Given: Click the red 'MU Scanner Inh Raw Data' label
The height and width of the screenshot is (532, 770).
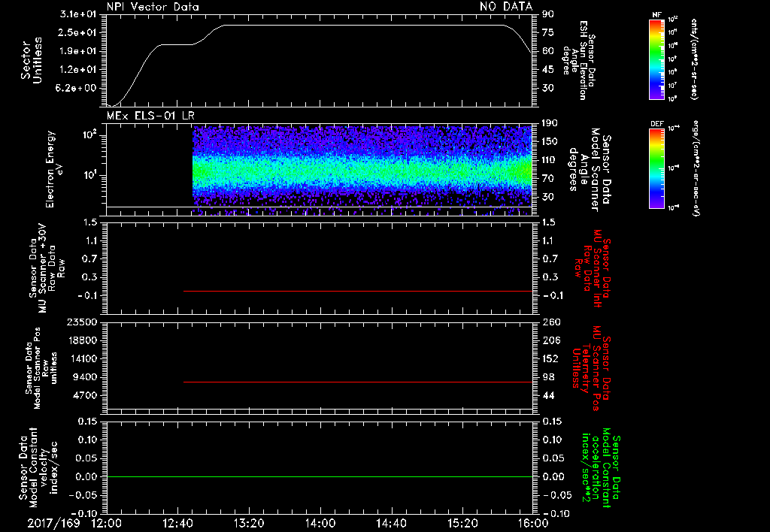Looking at the screenshot, I should tap(593, 268).
